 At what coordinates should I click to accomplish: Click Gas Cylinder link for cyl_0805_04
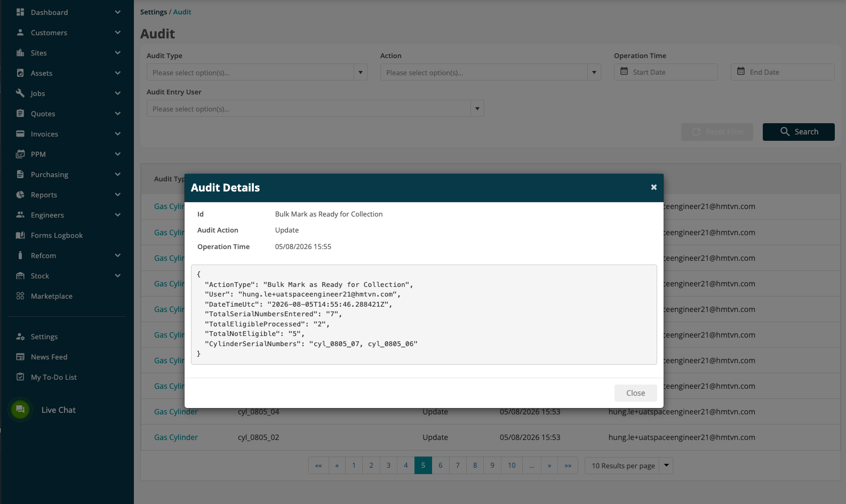click(x=176, y=412)
